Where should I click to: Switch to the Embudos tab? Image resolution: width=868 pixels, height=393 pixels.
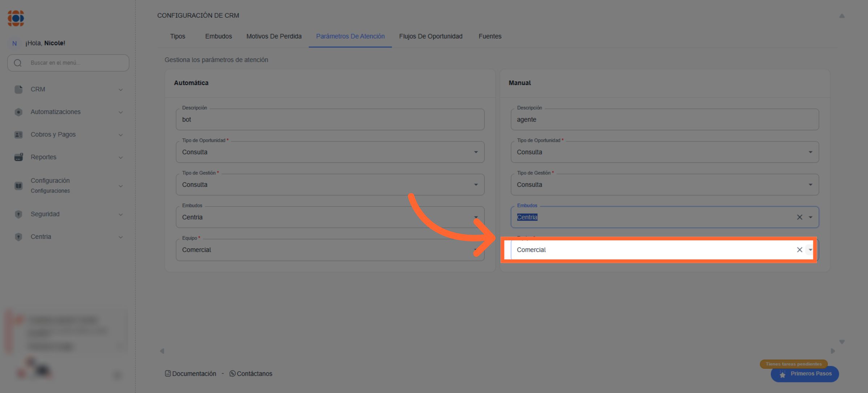click(218, 36)
